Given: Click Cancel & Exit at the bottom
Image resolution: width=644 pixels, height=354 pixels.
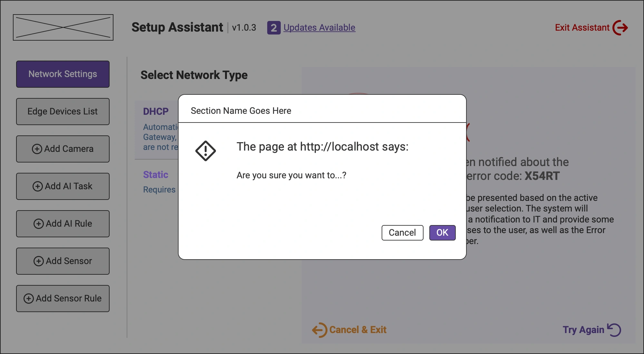Looking at the screenshot, I should point(358,329).
